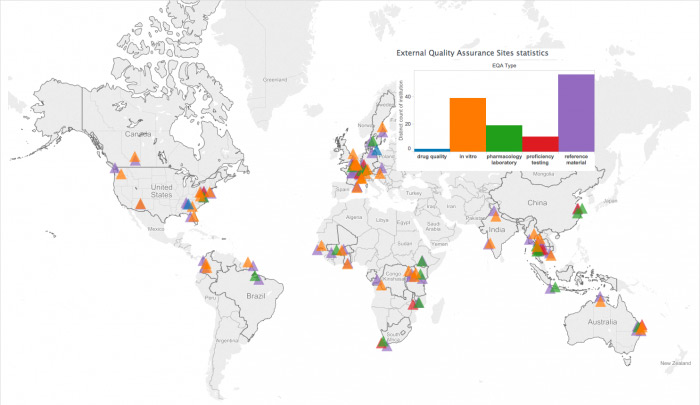Click the green 'pharmacology laboratory' bar

(503, 138)
